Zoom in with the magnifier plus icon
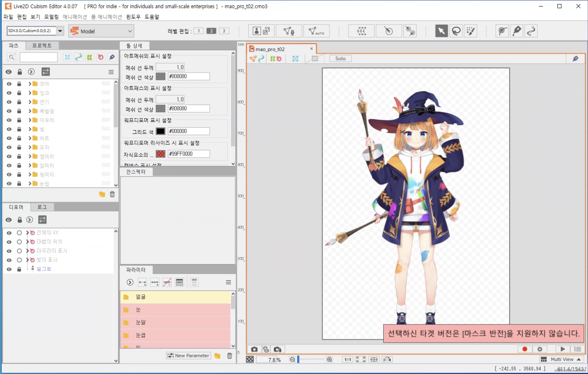588x374 pixels. 330,360
